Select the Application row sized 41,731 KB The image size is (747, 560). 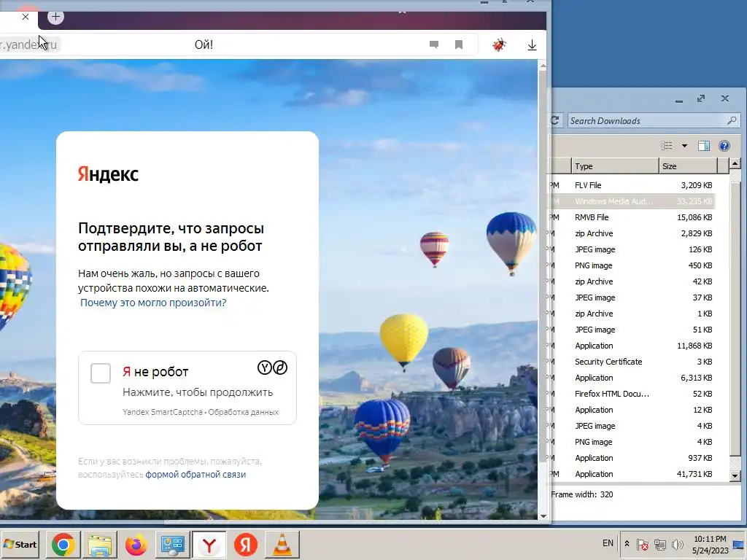tap(632, 474)
